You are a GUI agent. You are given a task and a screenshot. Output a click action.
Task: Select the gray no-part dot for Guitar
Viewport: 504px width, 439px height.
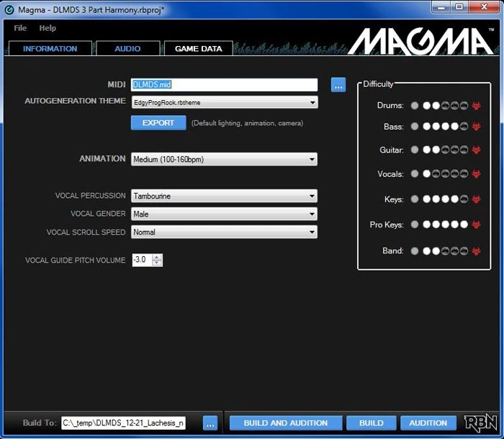click(415, 150)
